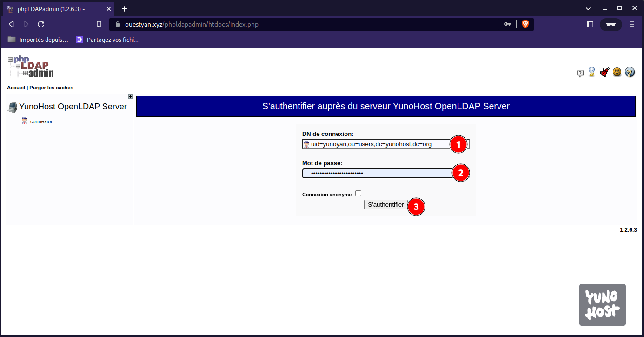Enable the Connexion anonyme checkbox
This screenshot has width=644, height=337.
[x=358, y=194]
